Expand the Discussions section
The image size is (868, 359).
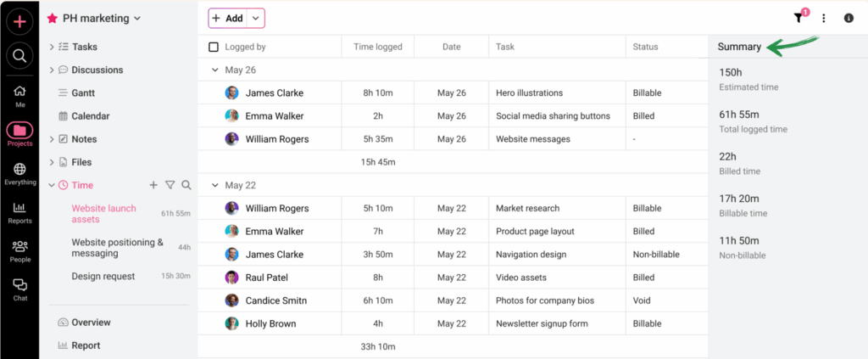[x=52, y=70]
